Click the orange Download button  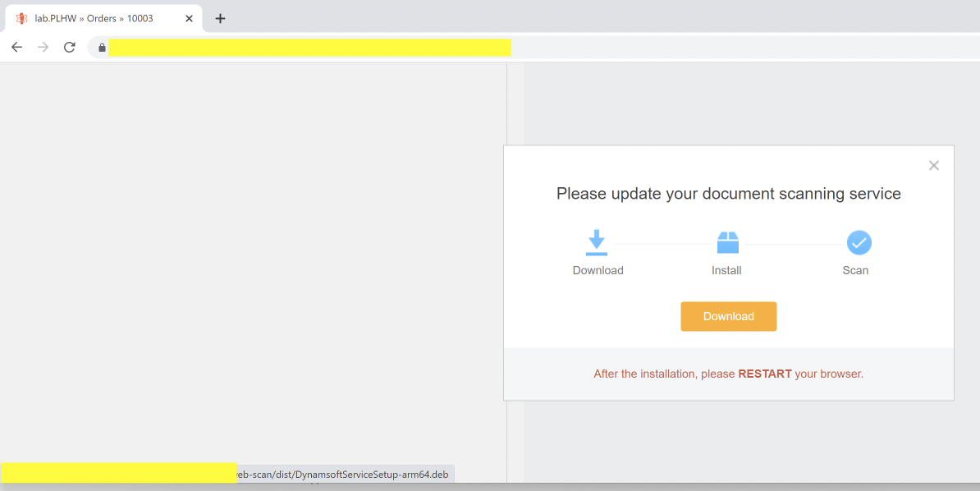pyautogui.click(x=728, y=316)
